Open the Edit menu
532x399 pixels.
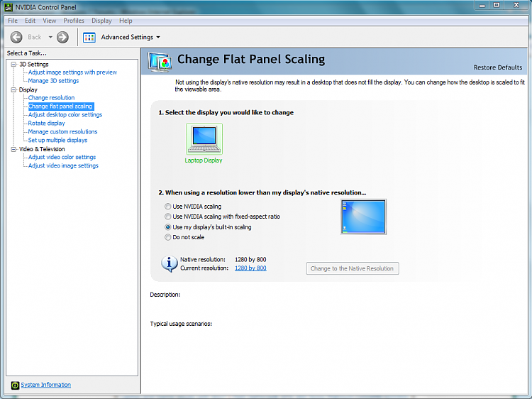click(30, 21)
